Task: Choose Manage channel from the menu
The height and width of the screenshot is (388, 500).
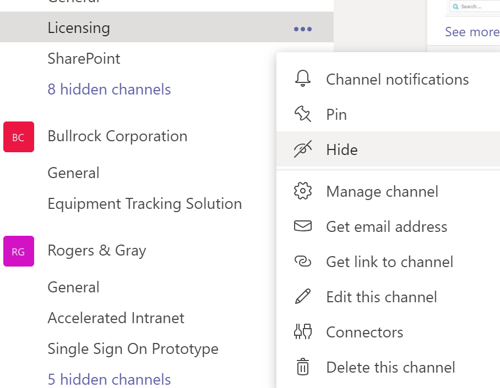Action: [x=388, y=191]
